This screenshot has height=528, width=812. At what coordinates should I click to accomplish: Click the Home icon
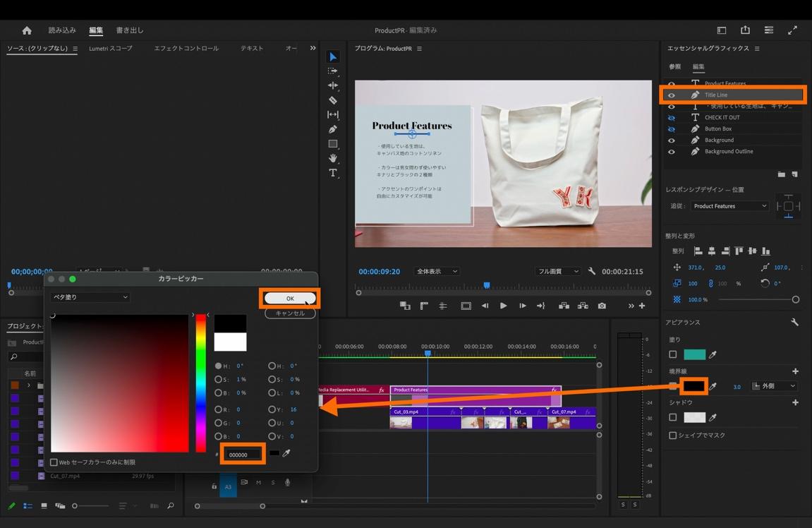click(x=27, y=30)
